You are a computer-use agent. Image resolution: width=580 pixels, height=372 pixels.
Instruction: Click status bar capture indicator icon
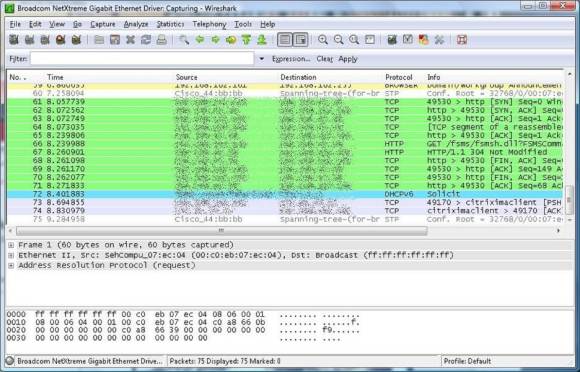(10, 361)
